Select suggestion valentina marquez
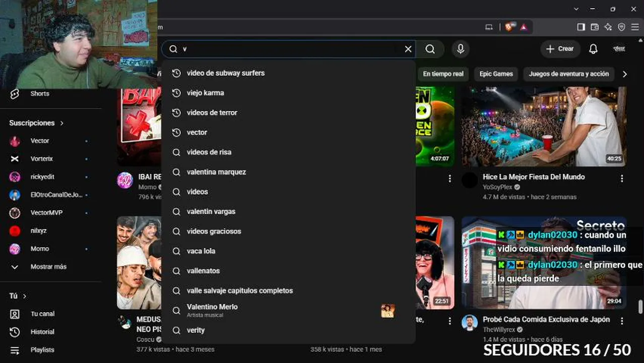Screen dimensions: 644x363 tap(288, 172)
